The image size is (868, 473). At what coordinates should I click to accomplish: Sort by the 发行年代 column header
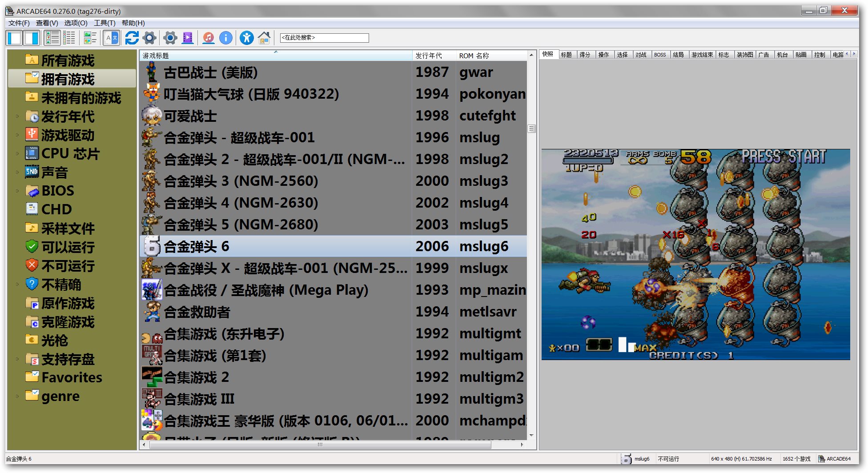pos(434,56)
